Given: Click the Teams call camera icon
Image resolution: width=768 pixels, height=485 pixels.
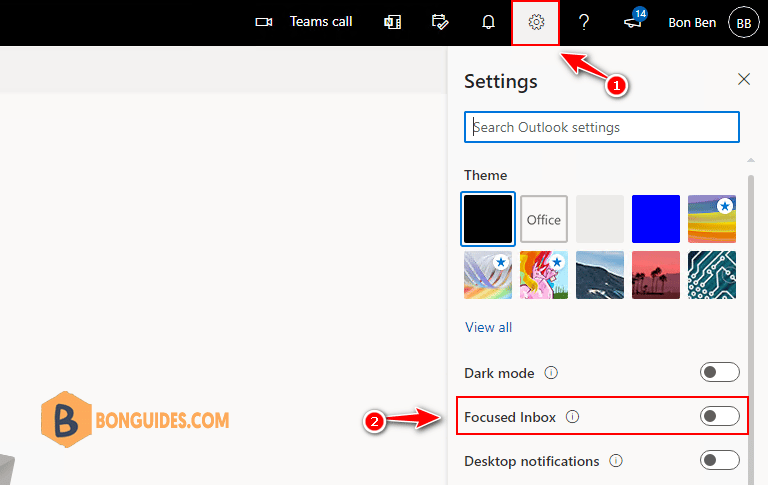Looking at the screenshot, I should [264, 22].
